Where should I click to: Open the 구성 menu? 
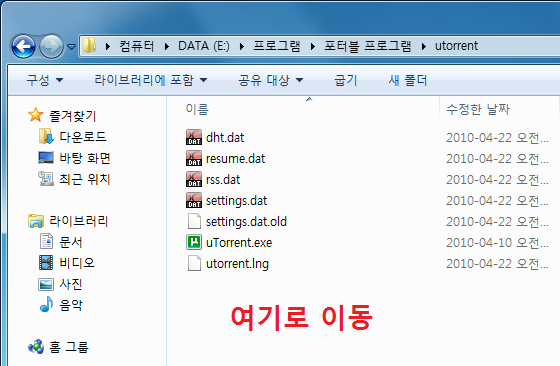tap(45, 80)
